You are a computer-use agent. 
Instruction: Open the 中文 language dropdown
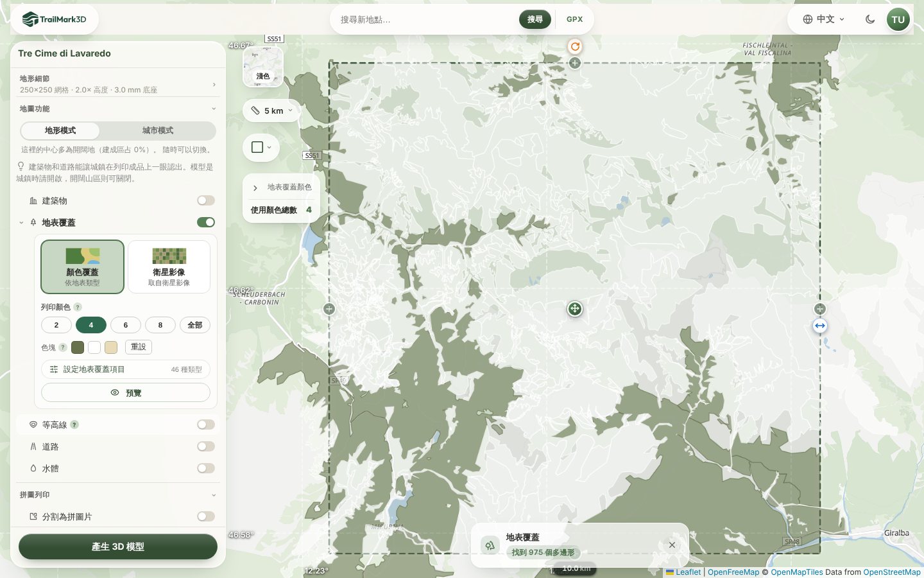coord(824,19)
